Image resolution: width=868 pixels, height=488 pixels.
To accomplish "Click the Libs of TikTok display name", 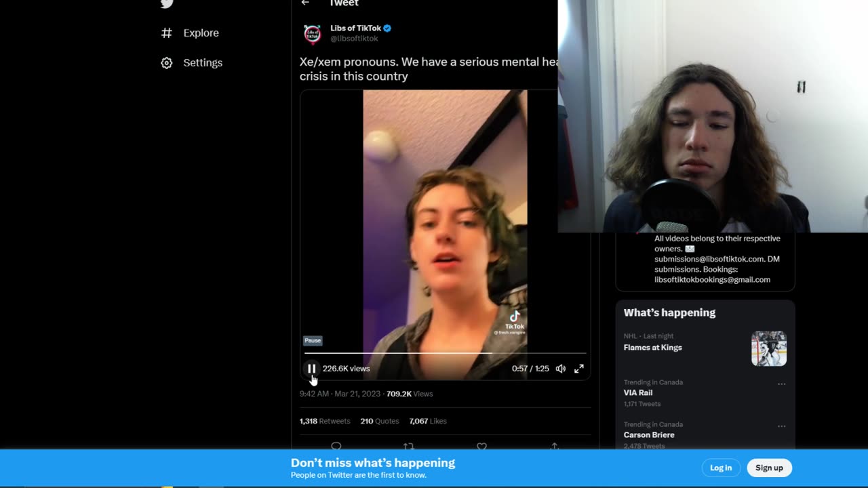I will [356, 28].
